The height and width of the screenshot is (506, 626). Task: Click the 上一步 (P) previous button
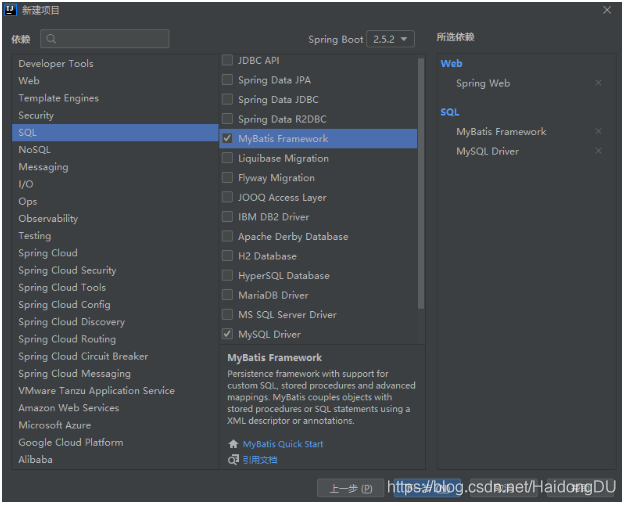(x=351, y=488)
